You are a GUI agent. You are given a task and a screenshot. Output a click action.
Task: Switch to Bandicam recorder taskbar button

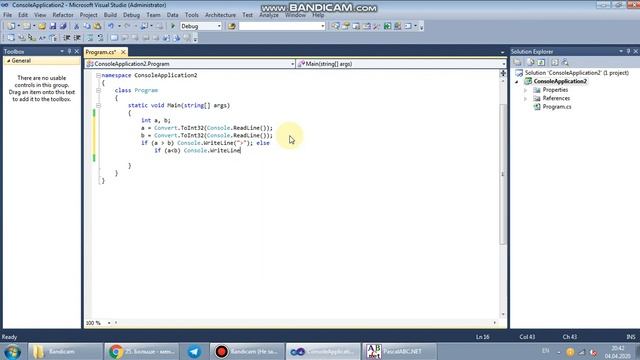(247, 351)
